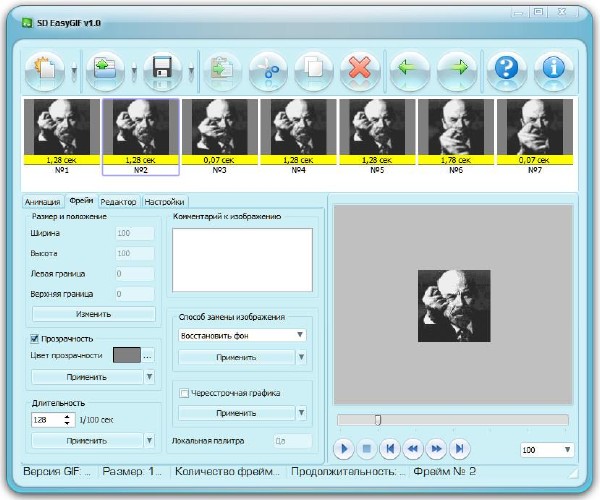Click the copy frame icon
The image size is (600, 500).
tap(313, 72)
